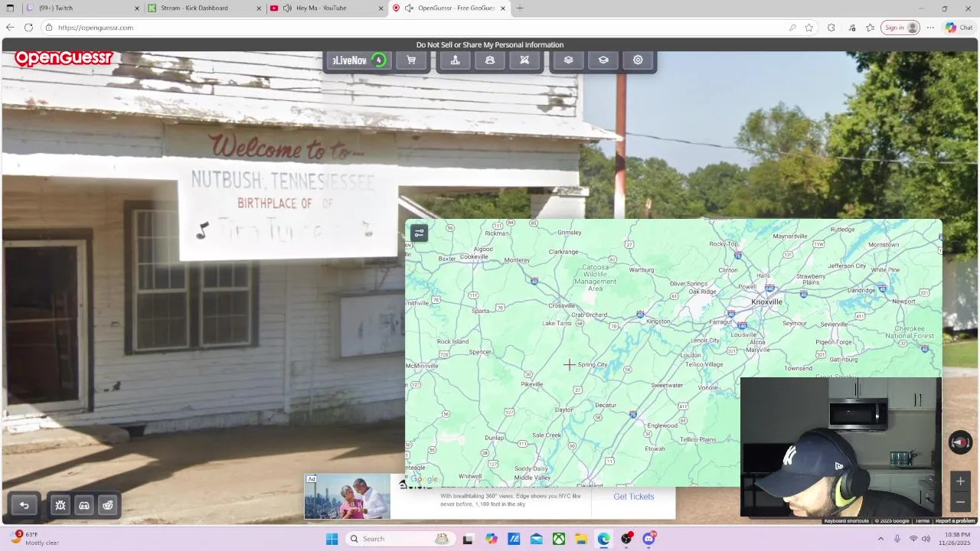
Task: Mute the OpenGuessr tab audio icon
Action: click(410, 8)
